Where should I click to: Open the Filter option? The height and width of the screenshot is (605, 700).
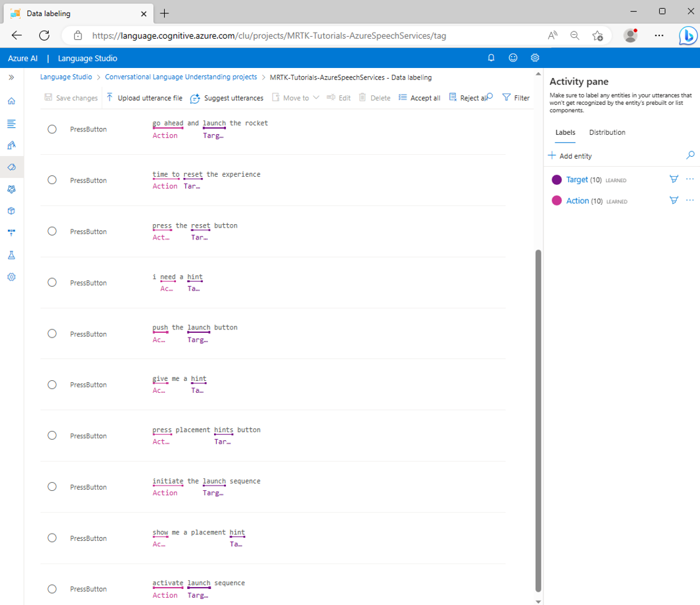coord(515,97)
